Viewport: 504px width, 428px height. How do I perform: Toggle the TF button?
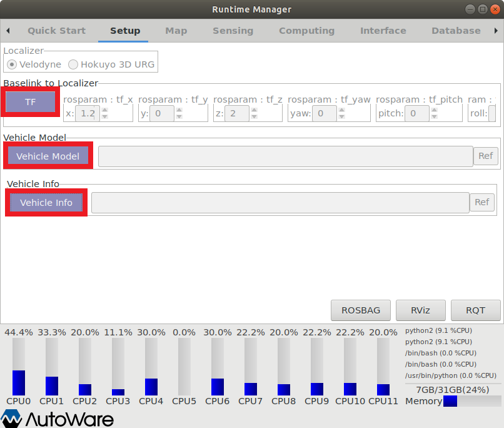click(x=31, y=102)
